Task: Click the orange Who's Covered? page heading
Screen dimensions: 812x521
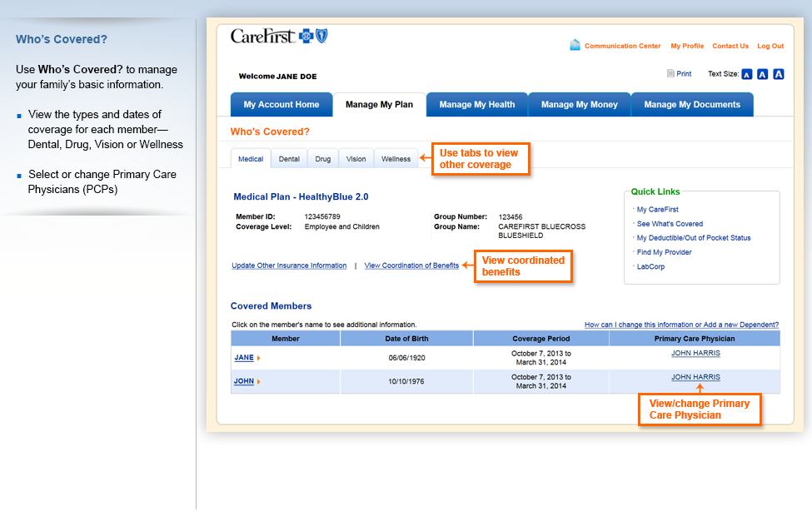Action: pos(270,131)
